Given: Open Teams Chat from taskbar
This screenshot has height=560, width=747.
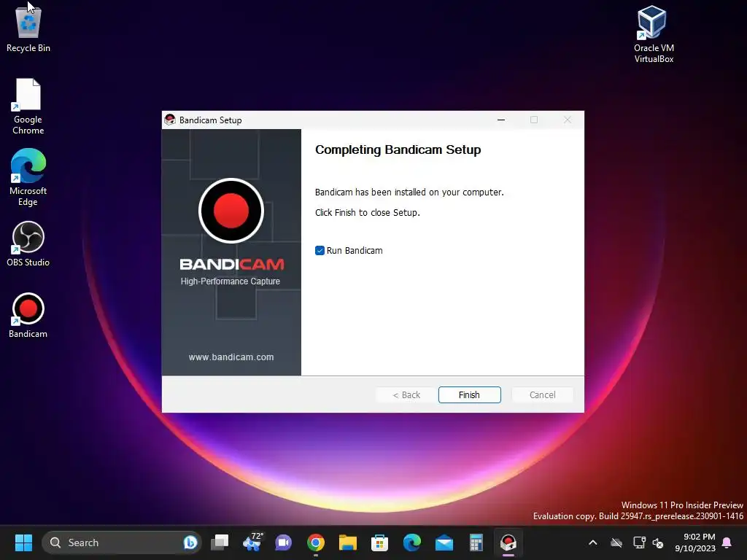Looking at the screenshot, I should [x=284, y=542].
